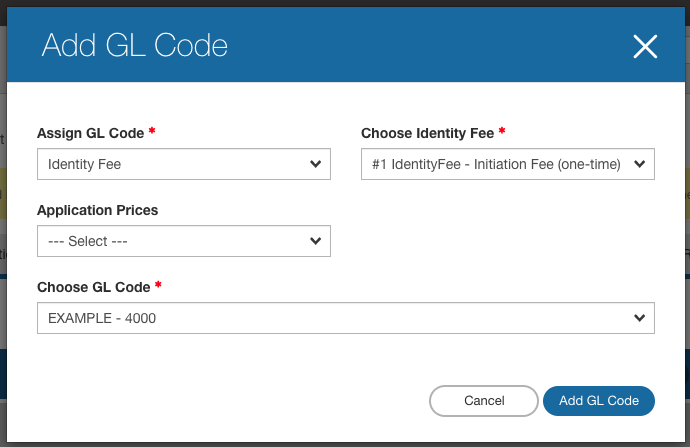The width and height of the screenshot is (690, 447).
Task: Click the chevron on the Identity Fee select
Action: [316, 164]
